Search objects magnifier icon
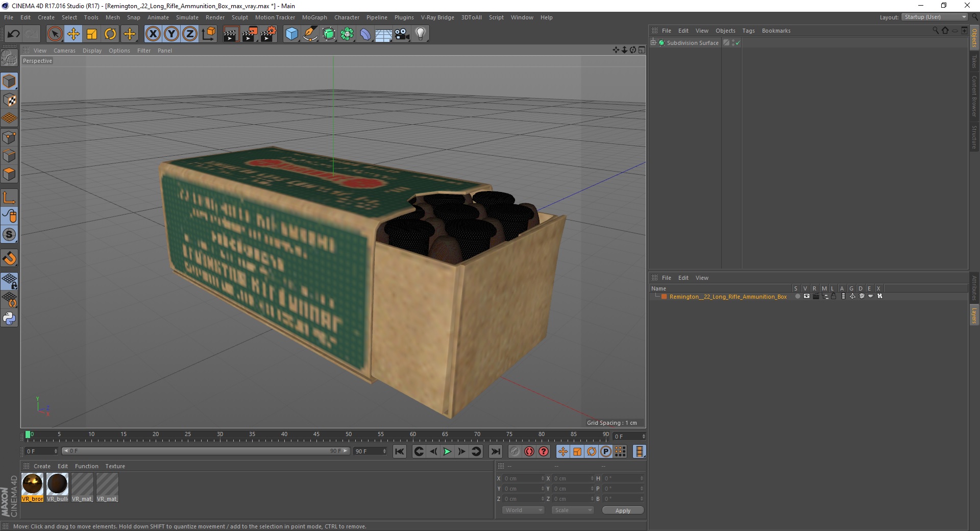The image size is (980, 531). (x=935, y=31)
